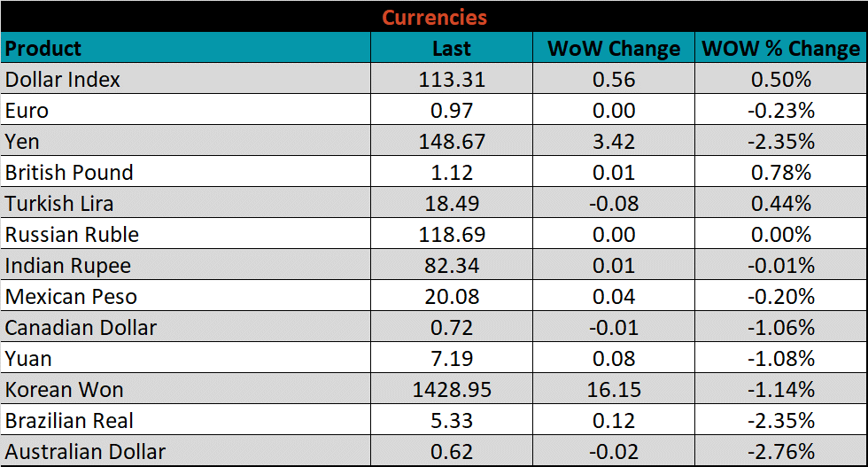This screenshot has width=868, height=467.
Task: Select the Canadian Dollar -1.06% cell
Action: (x=780, y=328)
